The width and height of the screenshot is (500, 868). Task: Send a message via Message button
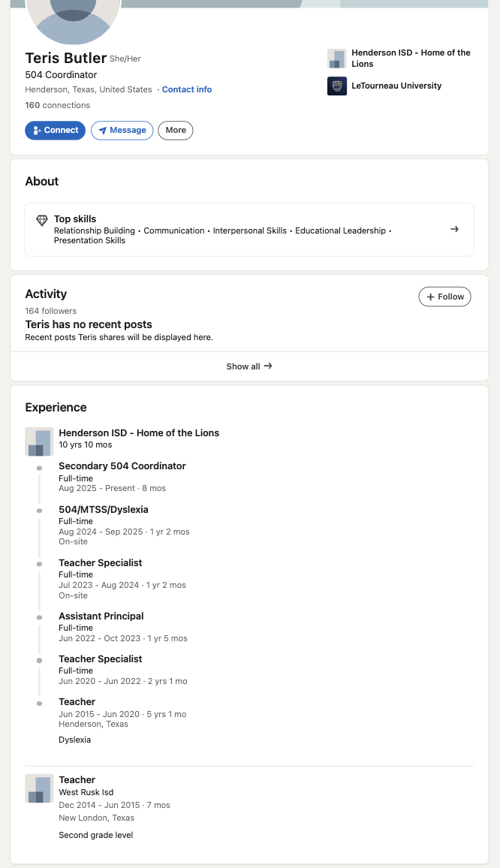[x=122, y=130]
